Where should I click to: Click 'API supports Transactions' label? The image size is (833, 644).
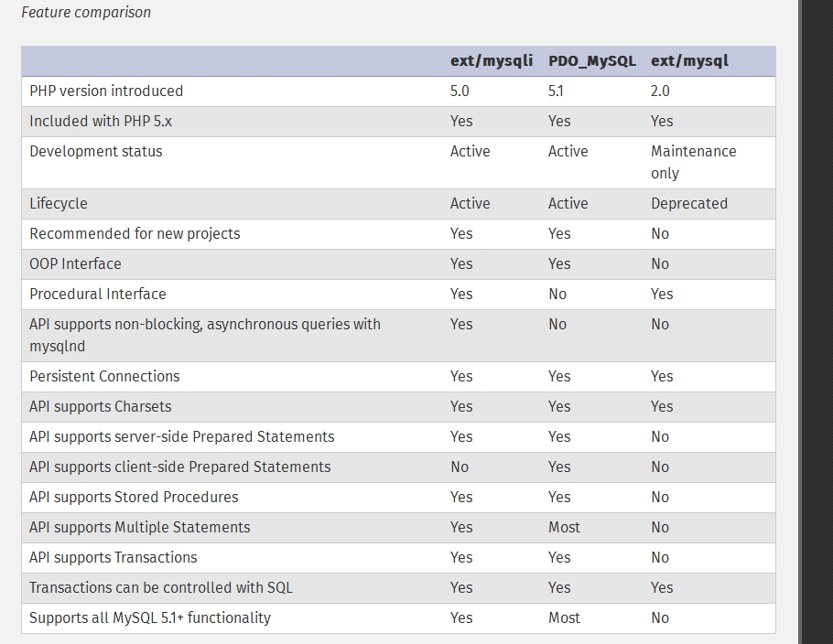114,559
